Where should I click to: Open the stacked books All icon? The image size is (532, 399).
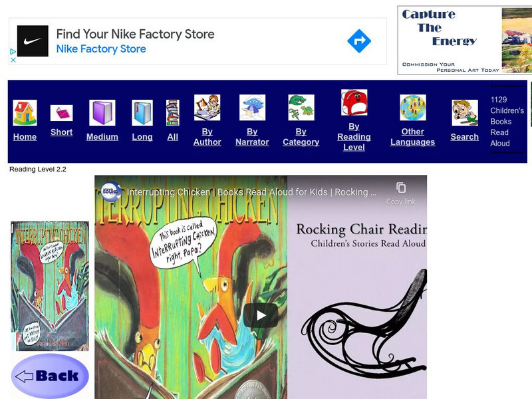click(x=173, y=112)
